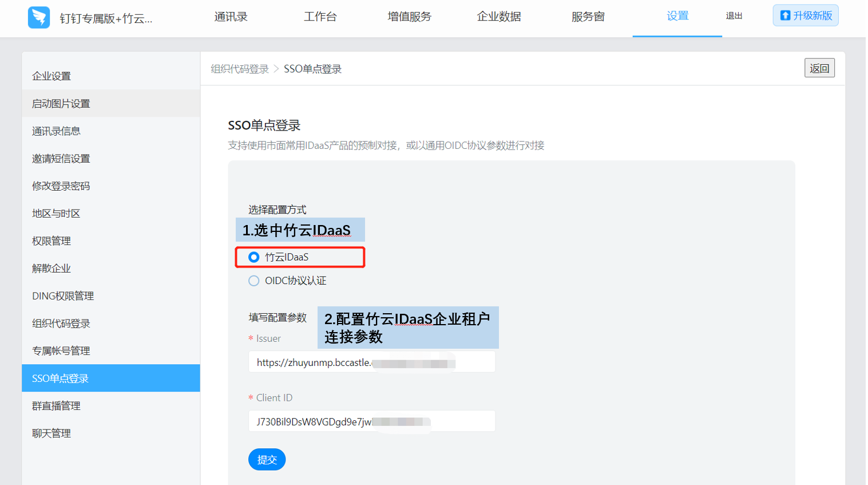Select the 竹云IDaaS radio button

point(254,257)
